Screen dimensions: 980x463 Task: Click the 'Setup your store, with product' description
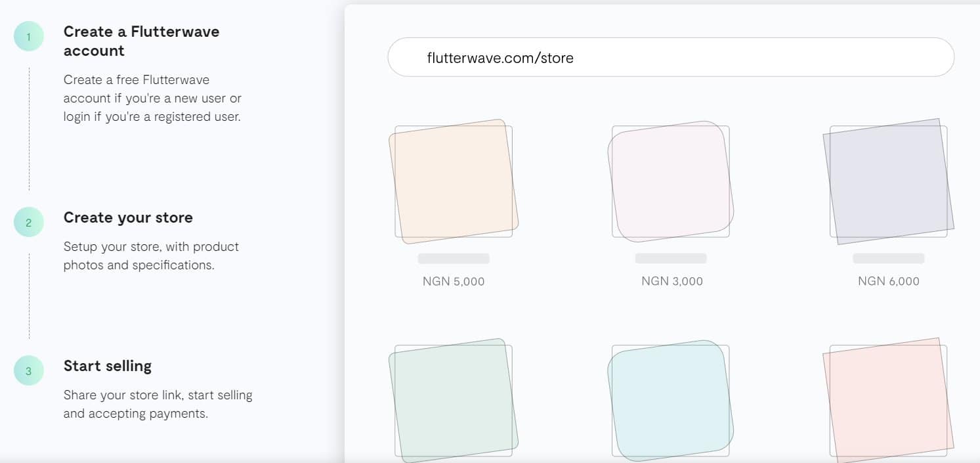[151, 256]
